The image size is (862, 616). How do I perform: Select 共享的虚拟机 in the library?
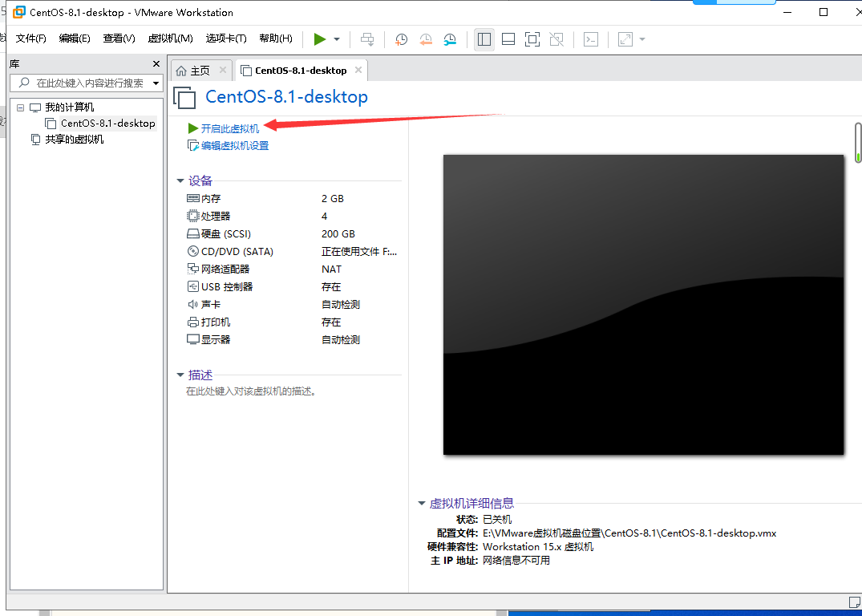coord(75,139)
